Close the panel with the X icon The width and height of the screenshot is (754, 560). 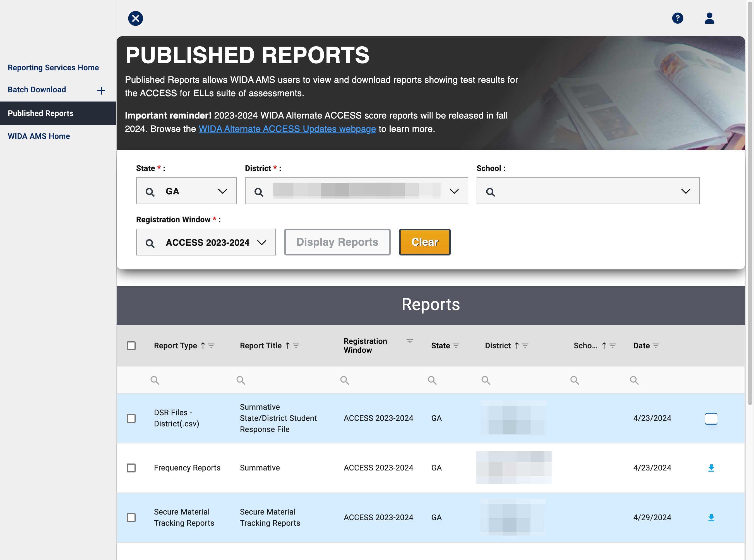point(135,18)
